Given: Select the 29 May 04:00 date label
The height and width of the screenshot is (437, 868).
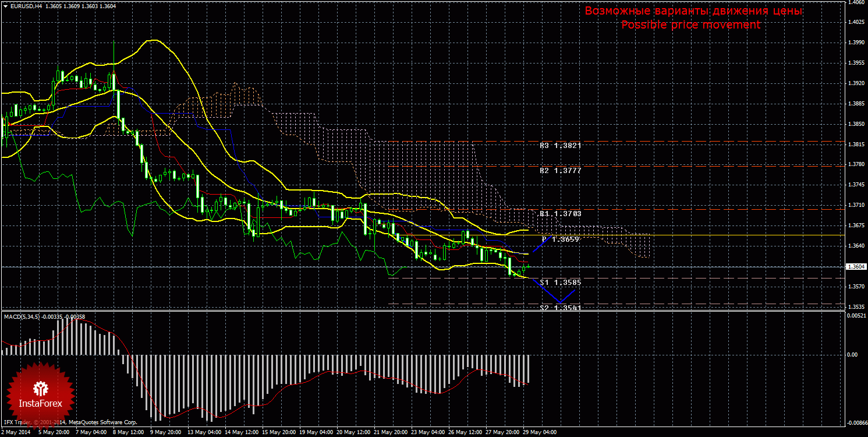Looking at the screenshot, I should [540, 433].
